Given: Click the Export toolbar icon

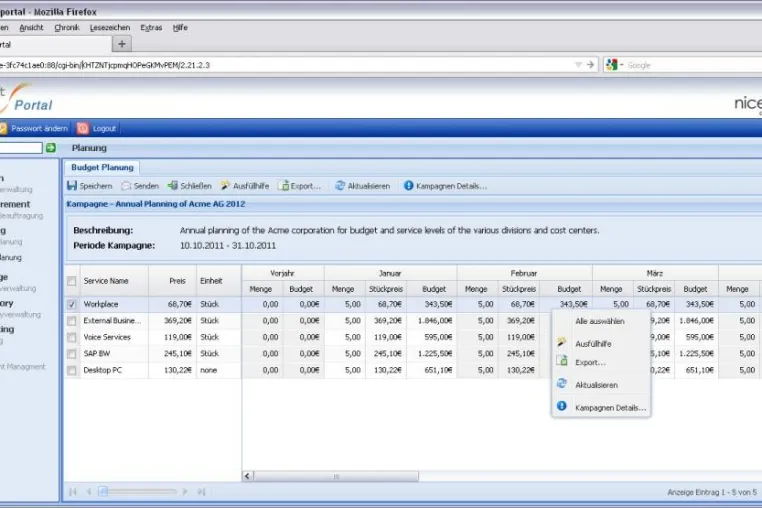Looking at the screenshot, I should pyautogui.click(x=283, y=186).
